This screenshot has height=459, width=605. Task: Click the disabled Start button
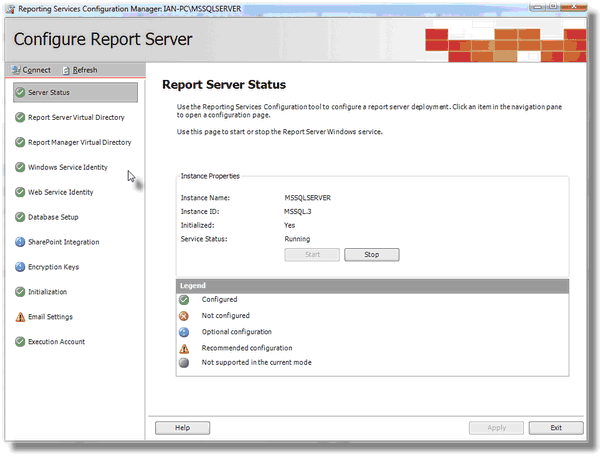click(312, 255)
